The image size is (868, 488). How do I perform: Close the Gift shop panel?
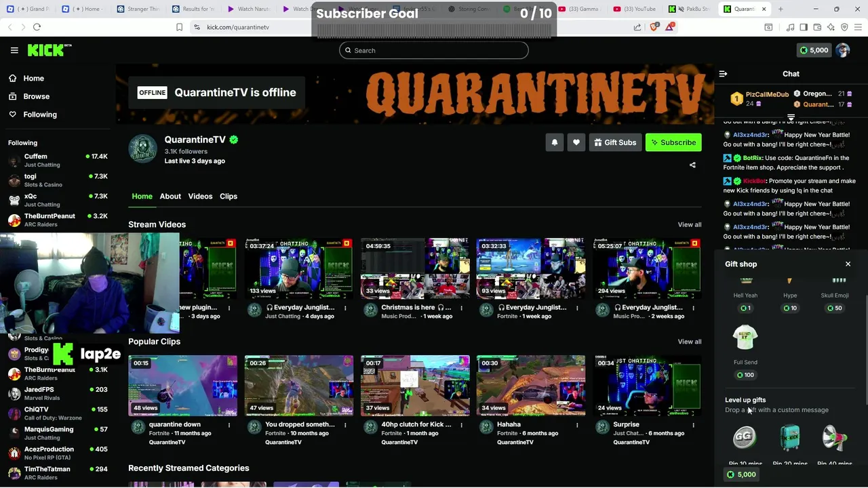[848, 264]
